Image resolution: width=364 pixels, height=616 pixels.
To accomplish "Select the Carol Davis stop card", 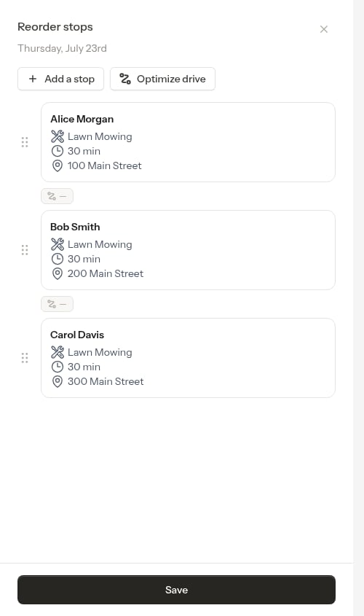I will 189,358.
